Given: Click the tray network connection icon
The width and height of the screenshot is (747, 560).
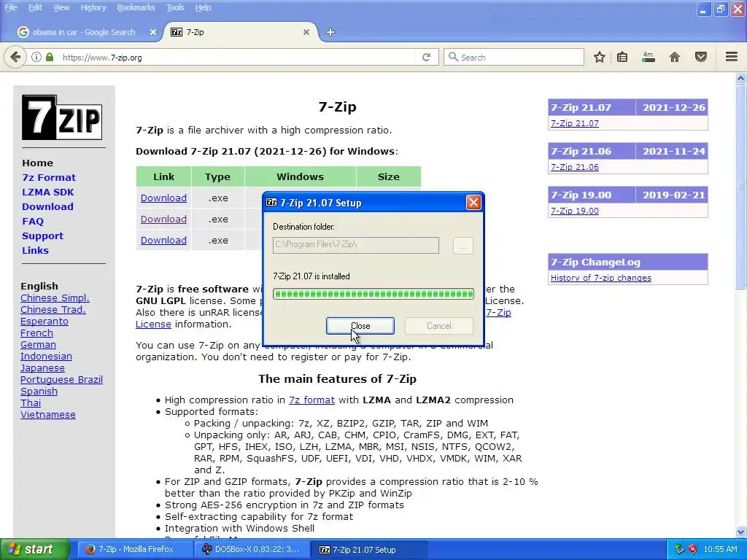Looking at the screenshot, I should click(679, 549).
